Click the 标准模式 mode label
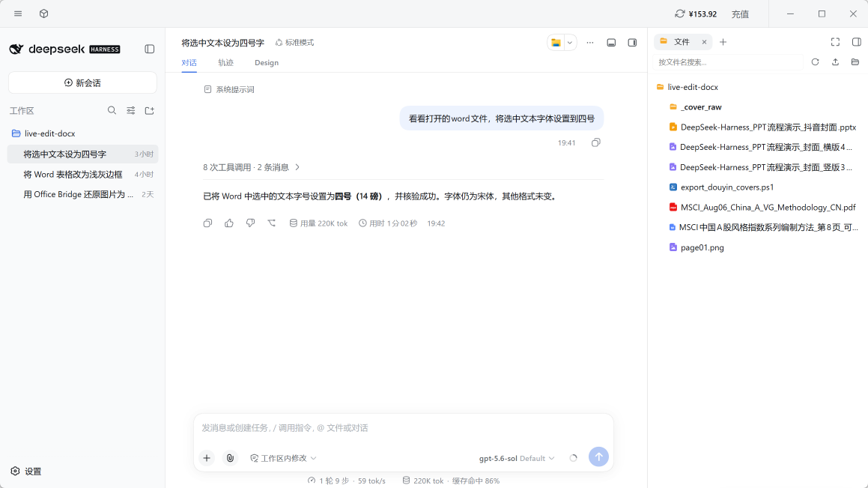This screenshot has width=868, height=488. point(294,43)
